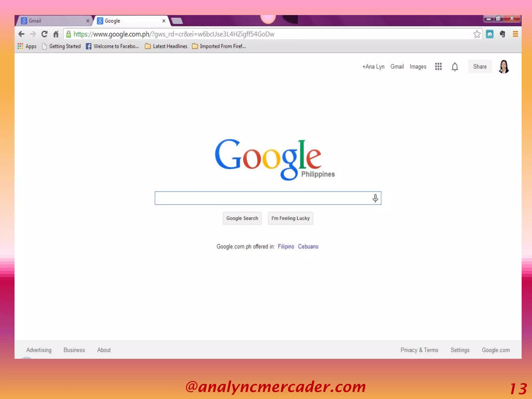Open the Google notifications bell

pos(455,67)
